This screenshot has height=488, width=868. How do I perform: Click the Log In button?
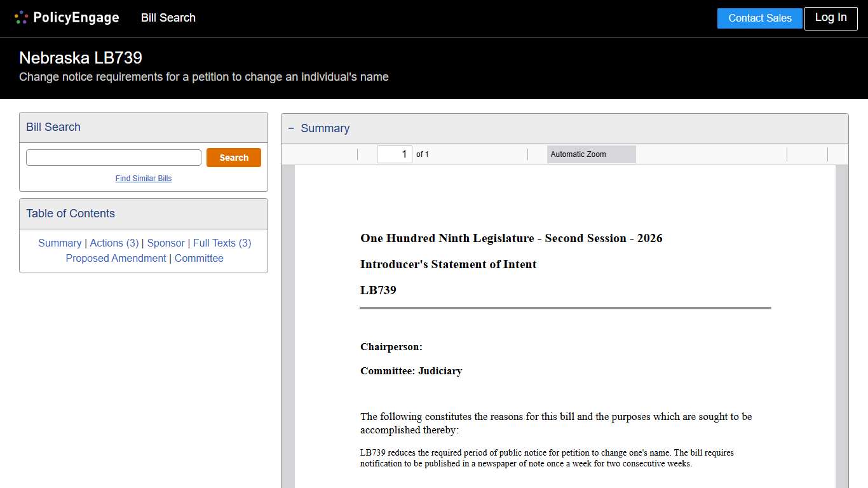[831, 18]
